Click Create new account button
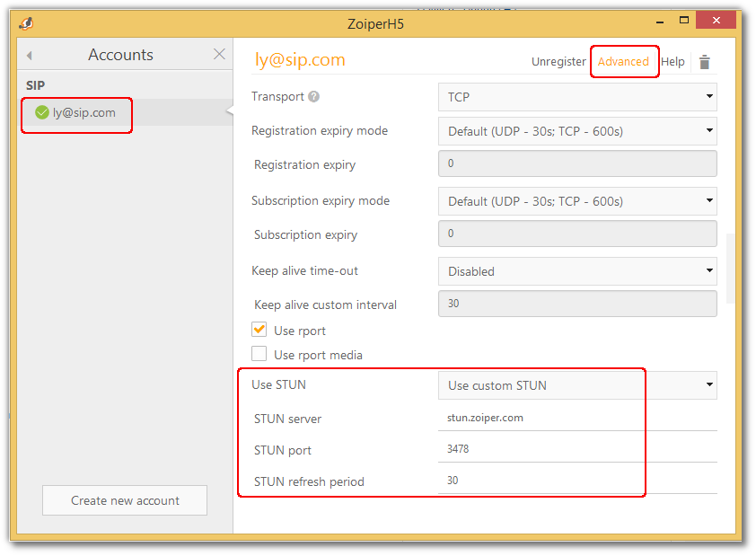This screenshot has height=556, width=756. tap(125, 500)
